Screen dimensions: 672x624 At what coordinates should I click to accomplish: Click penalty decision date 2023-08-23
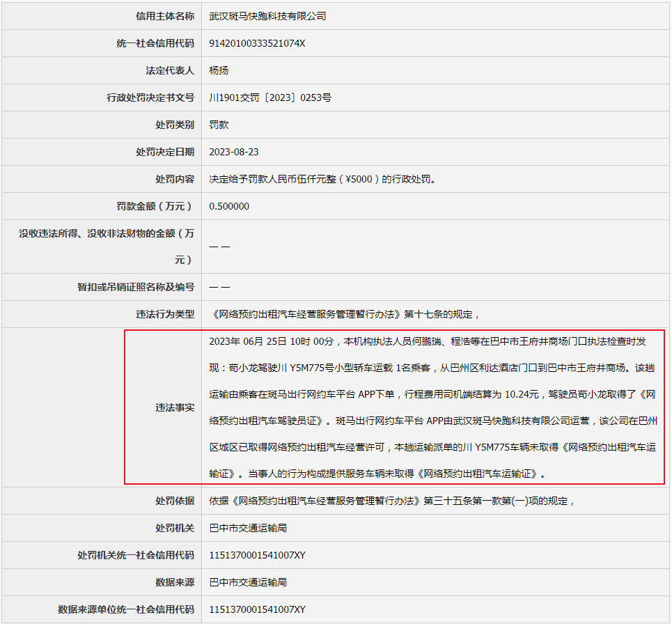click(x=233, y=152)
